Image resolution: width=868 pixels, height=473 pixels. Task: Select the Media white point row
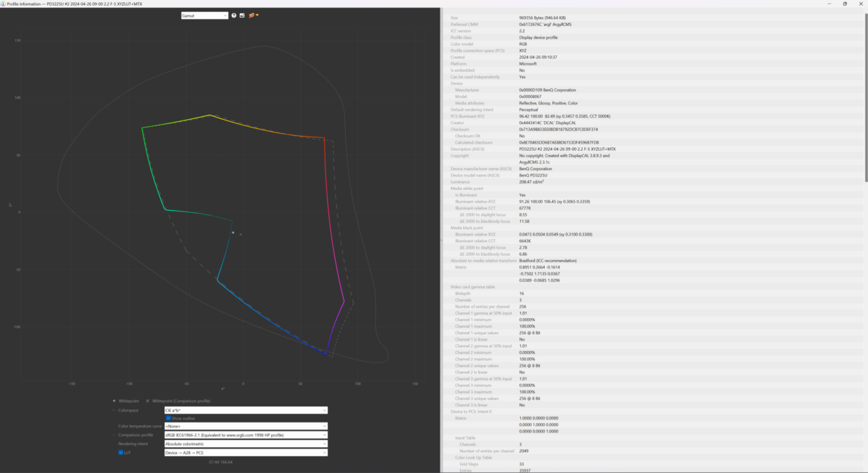[466, 188]
